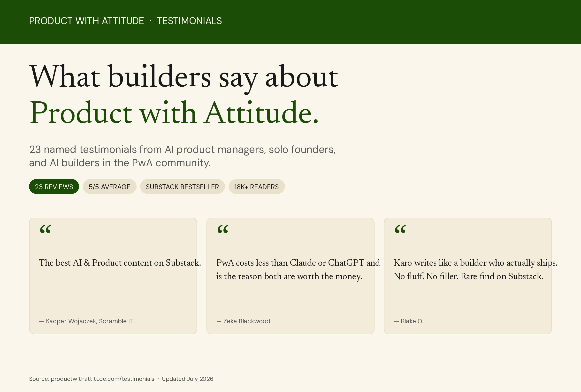This screenshot has width=581, height=392.
Task: Open the Blake O. testimonial card
Action: pos(468,276)
